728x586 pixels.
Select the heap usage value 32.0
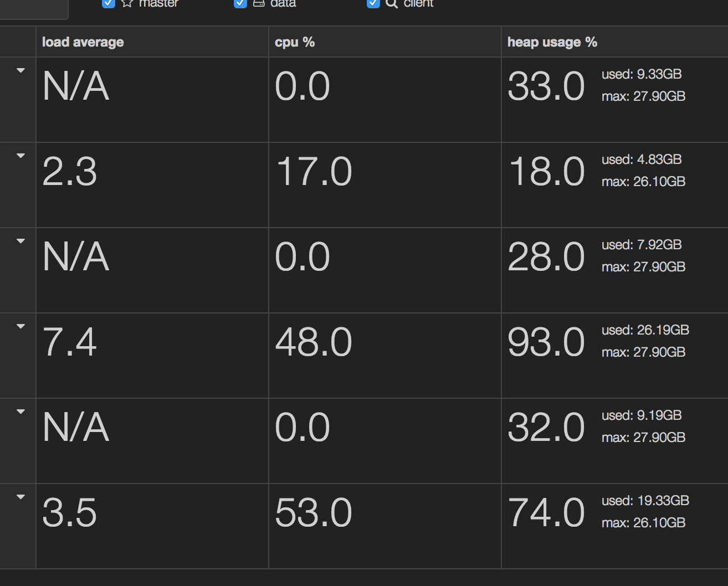tap(546, 427)
